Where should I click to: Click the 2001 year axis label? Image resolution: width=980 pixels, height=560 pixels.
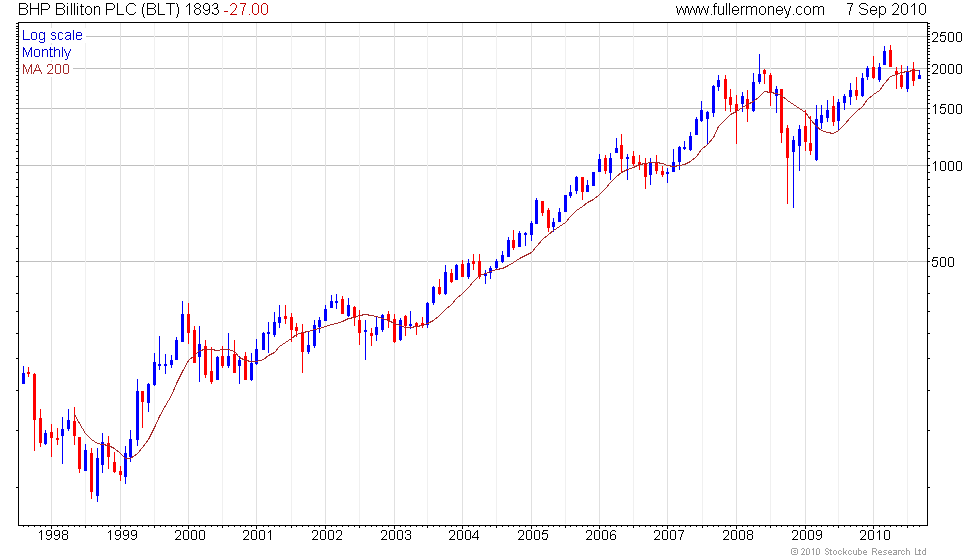click(258, 535)
